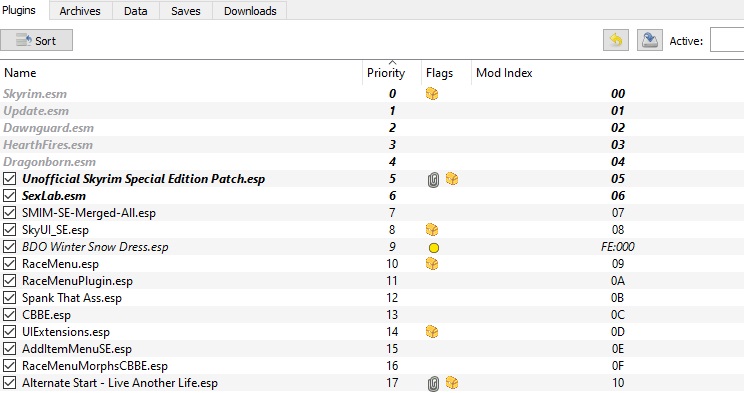The height and width of the screenshot is (393, 744).
Task: Toggle SMIM-SE-Merged-All.esp checkbox
Action: click(x=9, y=213)
